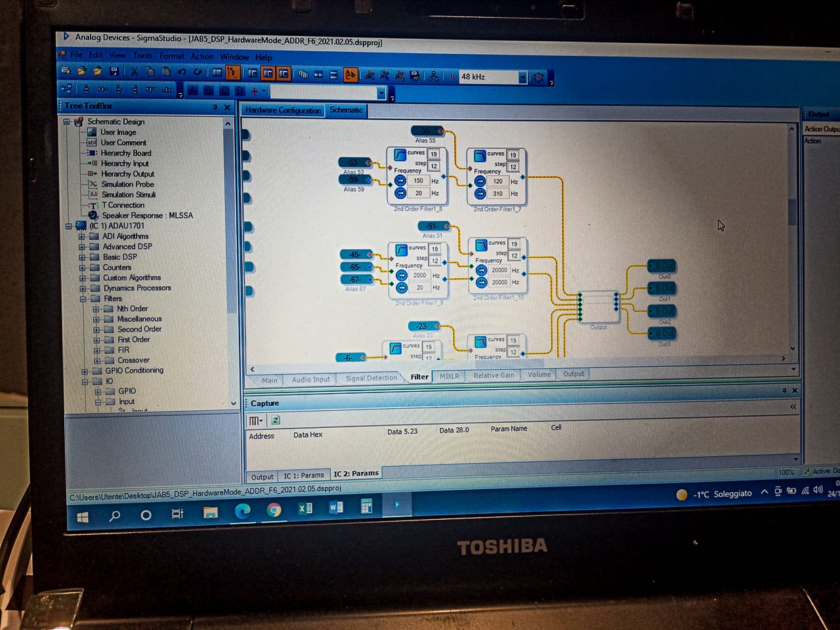Collapse the Filters tree node
The width and height of the screenshot is (840, 630).
[x=83, y=299]
